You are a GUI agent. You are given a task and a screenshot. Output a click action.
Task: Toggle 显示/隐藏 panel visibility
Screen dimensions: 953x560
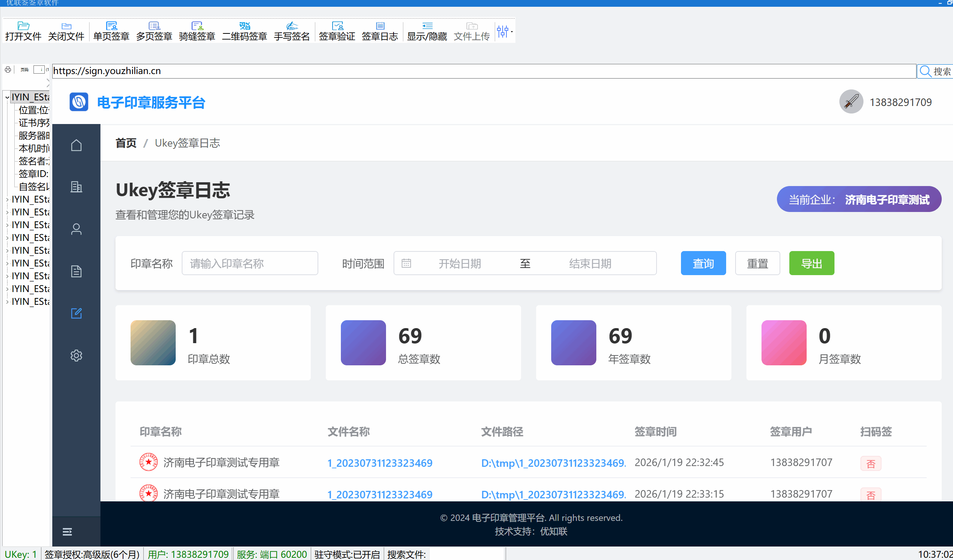coord(427,31)
